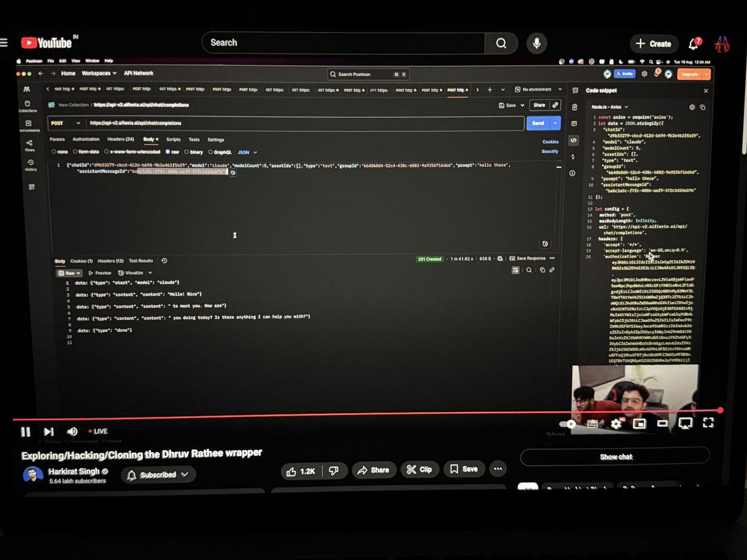This screenshot has width=747, height=560.
Task: Open the Params request tab
Action: [x=57, y=139]
